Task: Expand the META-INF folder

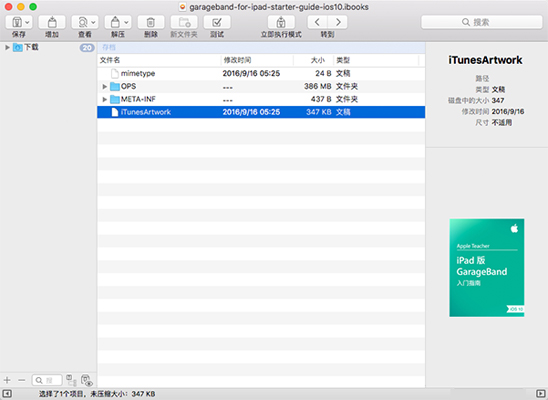Action: (x=104, y=99)
